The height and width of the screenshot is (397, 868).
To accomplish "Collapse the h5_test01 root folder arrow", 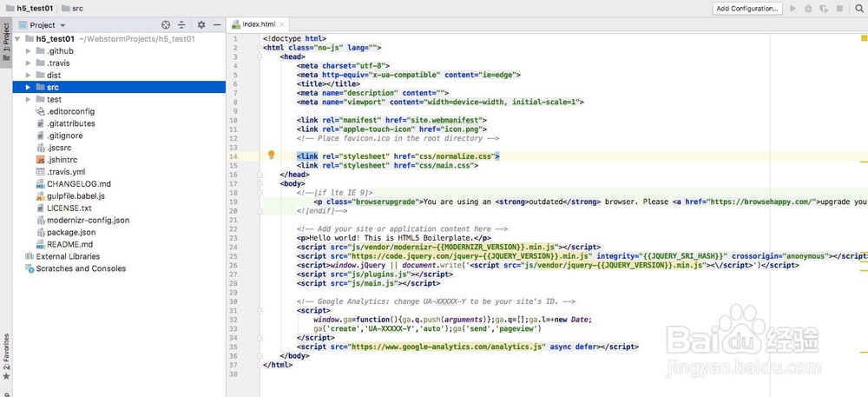I will point(17,39).
